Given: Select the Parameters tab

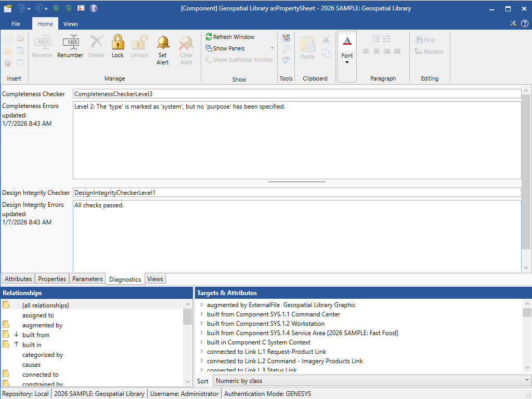Looking at the screenshot, I should [x=87, y=279].
